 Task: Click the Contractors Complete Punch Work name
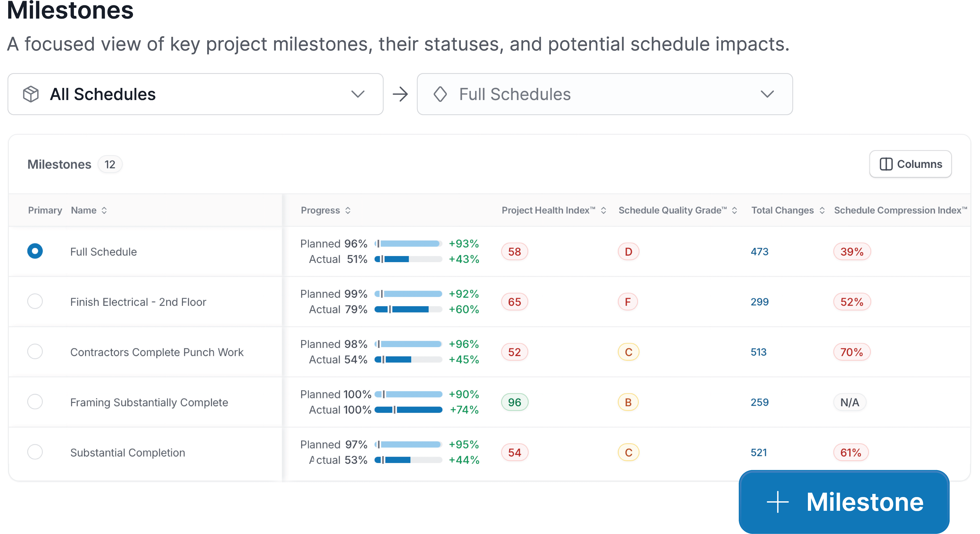point(157,352)
